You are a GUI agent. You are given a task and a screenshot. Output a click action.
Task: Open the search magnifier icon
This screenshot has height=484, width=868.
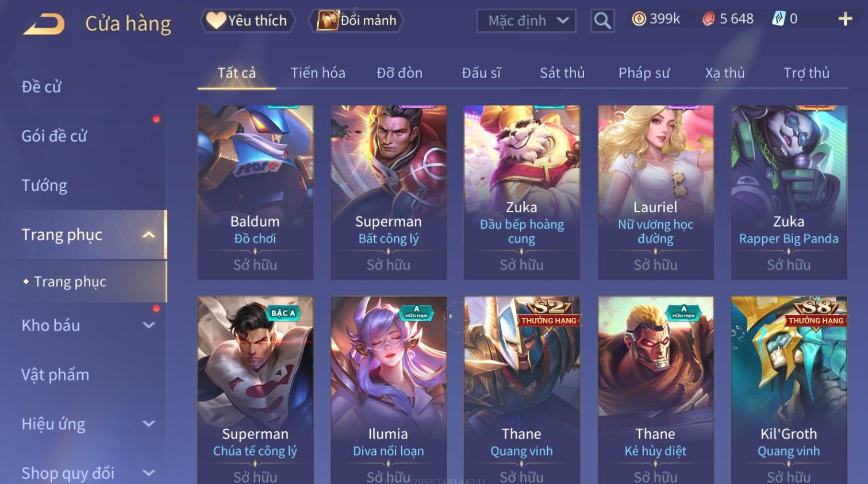pos(602,21)
